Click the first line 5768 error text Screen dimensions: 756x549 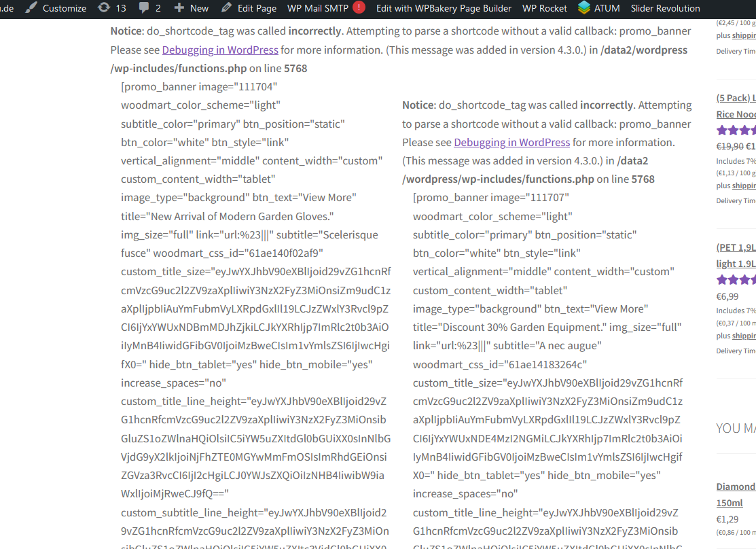click(x=278, y=69)
